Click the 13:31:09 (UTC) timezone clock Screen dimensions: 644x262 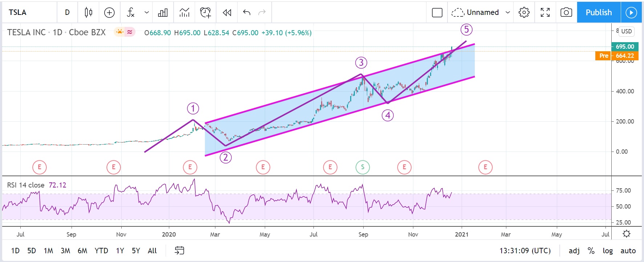coord(525,251)
